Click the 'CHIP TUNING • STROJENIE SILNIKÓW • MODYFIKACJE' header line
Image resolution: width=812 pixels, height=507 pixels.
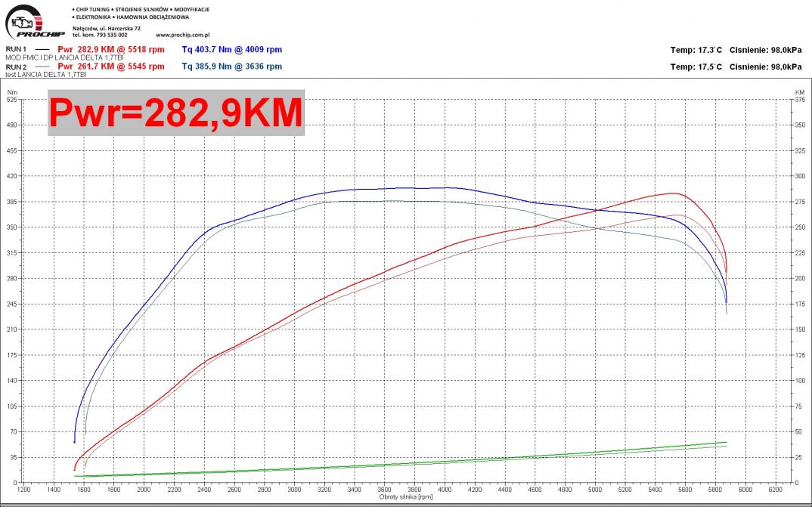[141, 9]
